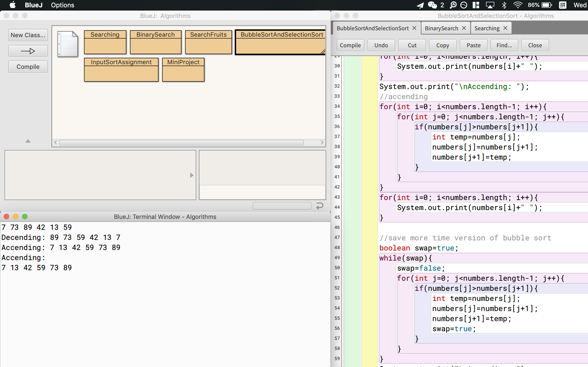This screenshot has height=367, width=588.
Task: Close the BinarySearch editor tab
Action: coord(464,28)
